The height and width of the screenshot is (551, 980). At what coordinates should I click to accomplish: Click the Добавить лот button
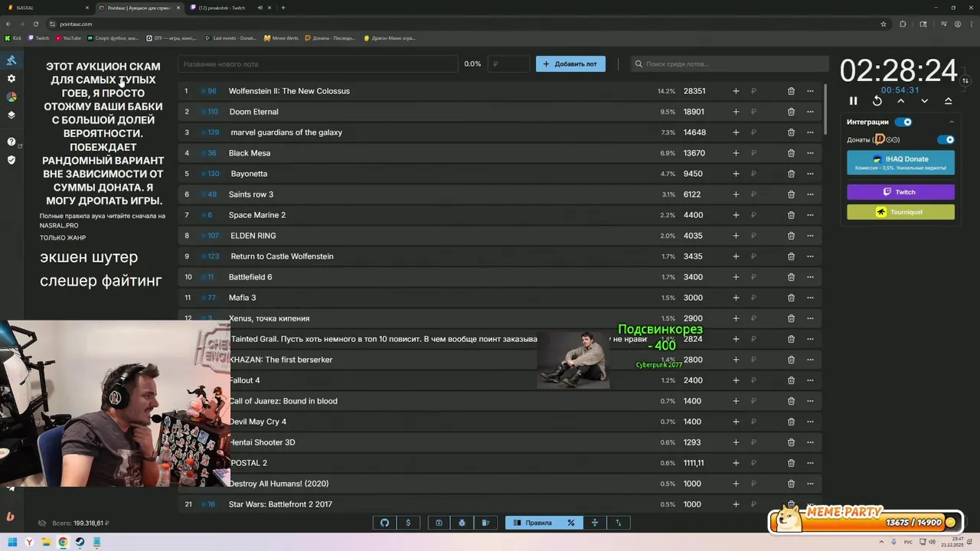click(x=570, y=64)
